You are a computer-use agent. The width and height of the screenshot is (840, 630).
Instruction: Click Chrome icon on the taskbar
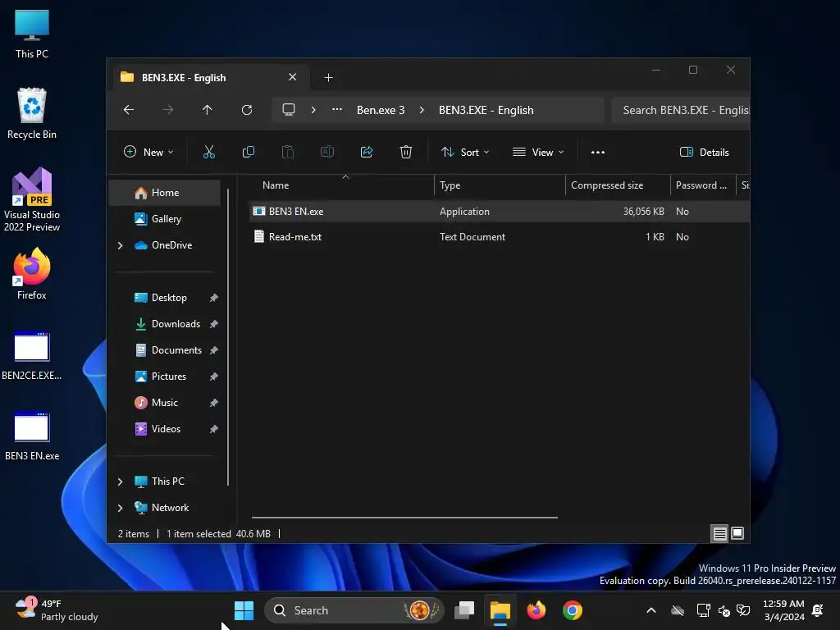572,610
